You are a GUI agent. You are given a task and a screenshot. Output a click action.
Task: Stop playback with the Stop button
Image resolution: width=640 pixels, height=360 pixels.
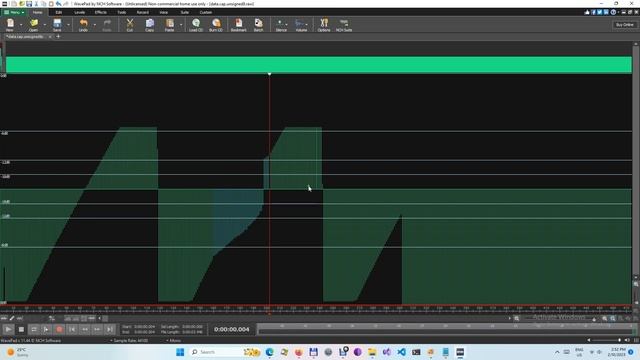pos(21,329)
